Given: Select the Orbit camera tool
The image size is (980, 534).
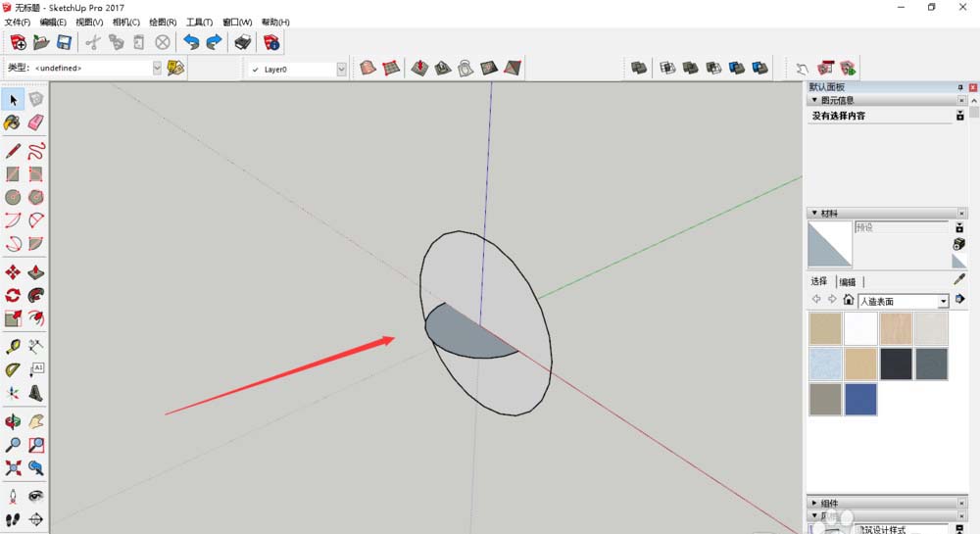Looking at the screenshot, I should tap(13, 421).
